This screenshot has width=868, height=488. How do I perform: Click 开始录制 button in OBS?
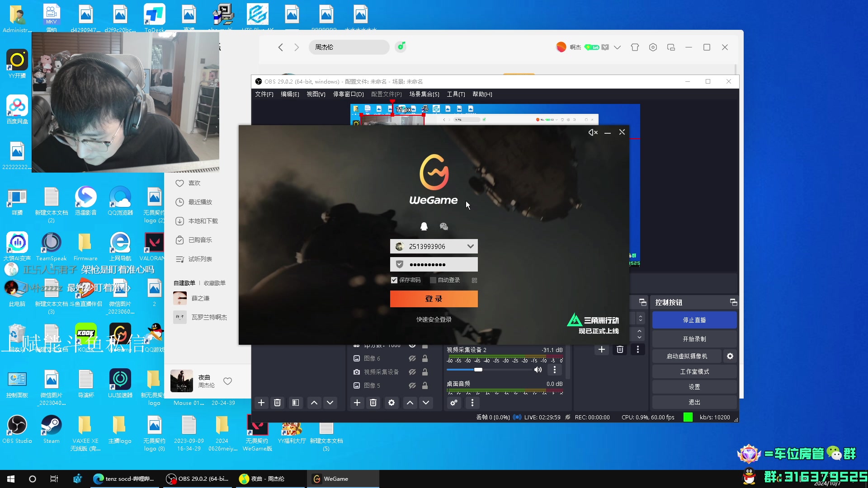point(694,339)
